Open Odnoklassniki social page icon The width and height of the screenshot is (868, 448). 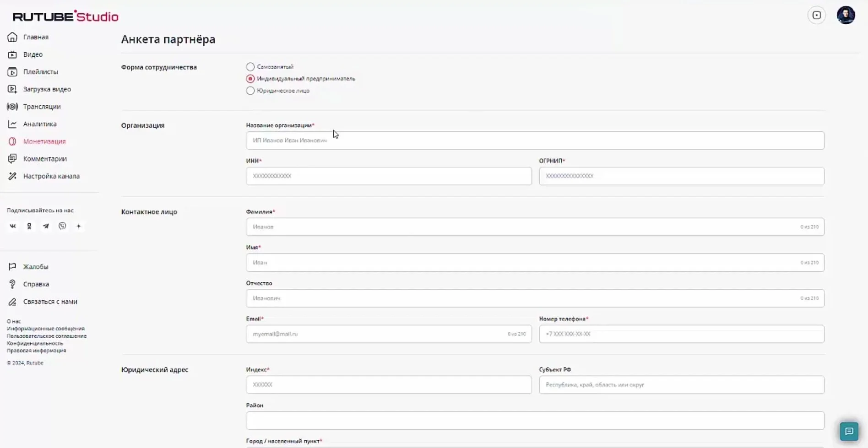pos(29,226)
